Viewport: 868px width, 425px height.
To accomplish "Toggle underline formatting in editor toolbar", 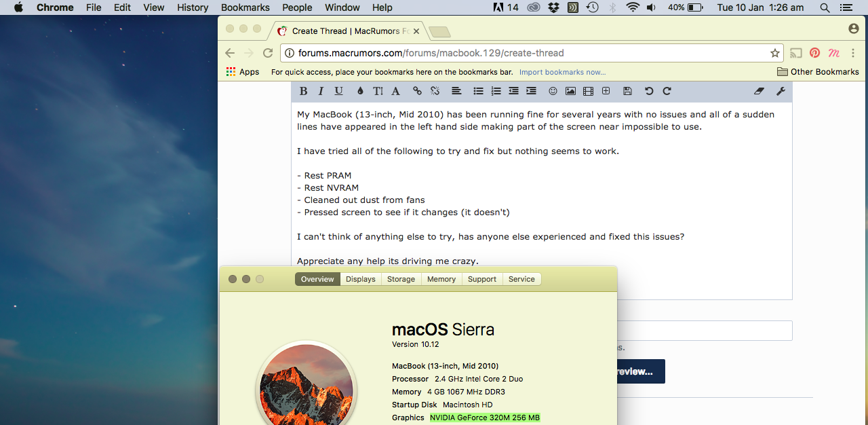I will tap(338, 91).
